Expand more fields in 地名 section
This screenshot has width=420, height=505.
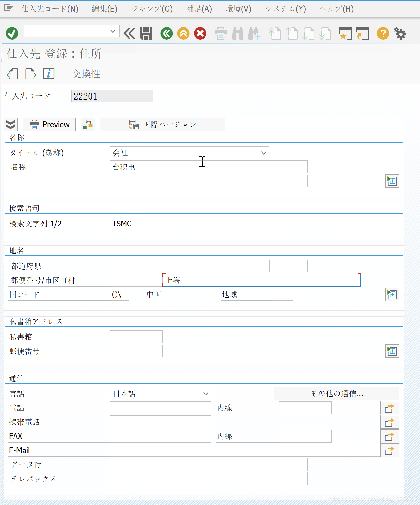coord(392,294)
